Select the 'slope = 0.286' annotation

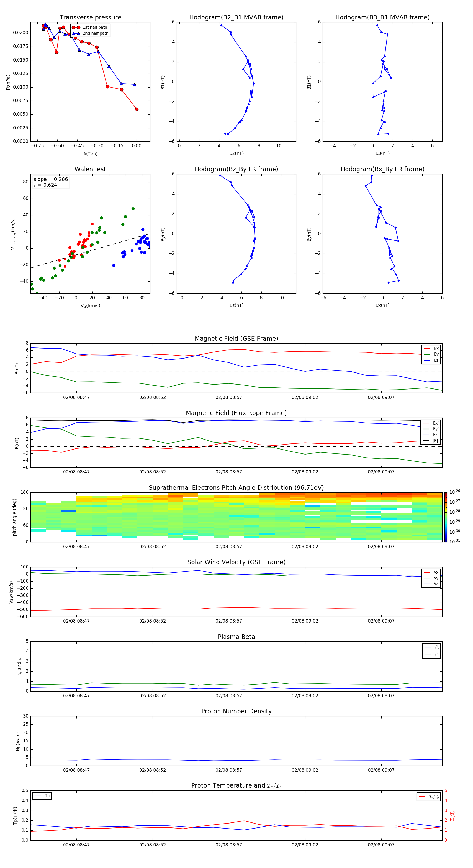click(50, 179)
